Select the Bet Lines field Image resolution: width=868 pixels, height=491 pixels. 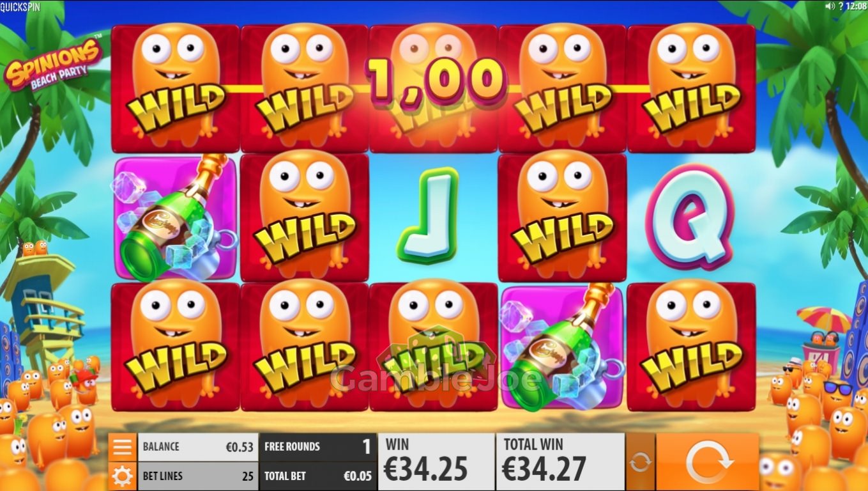pyautogui.click(x=198, y=476)
